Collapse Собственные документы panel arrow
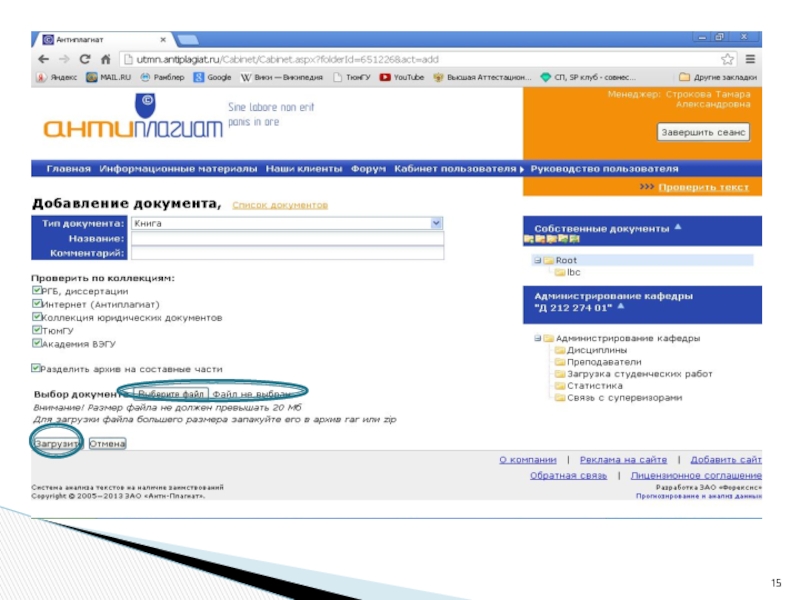Viewport: 800px width, 600px height. (678, 227)
